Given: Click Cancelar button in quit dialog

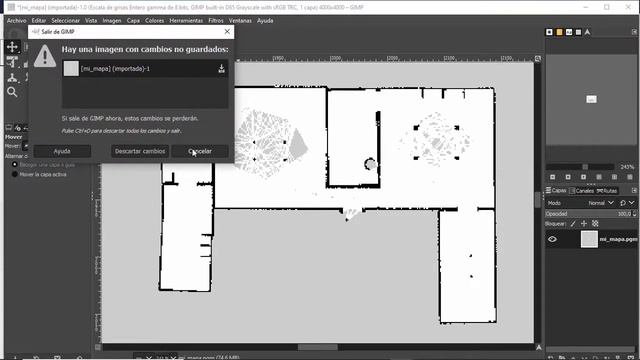Looking at the screenshot, I should pos(200,151).
